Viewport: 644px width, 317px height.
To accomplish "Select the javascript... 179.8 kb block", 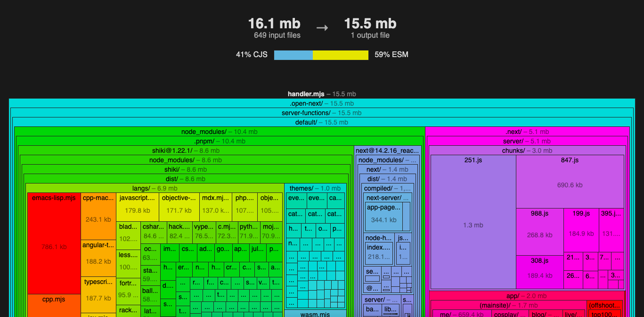I will [x=138, y=207].
